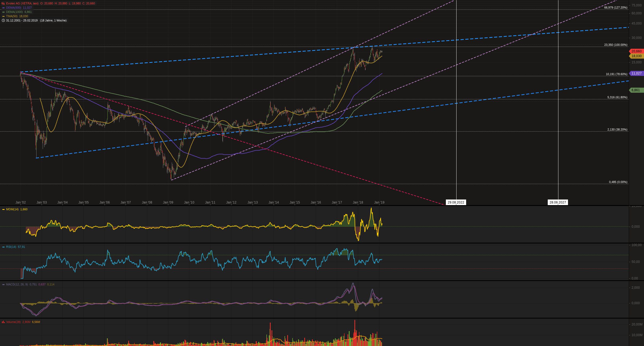Viewport: 644px width, 346px height.
Task: Click the red Volume(28) bars icon
Action: pyautogui.click(x=3, y=322)
